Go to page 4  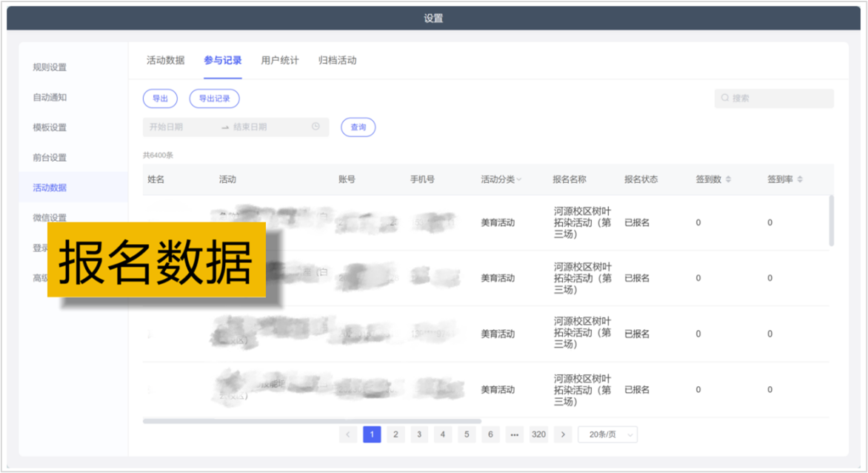(443, 434)
